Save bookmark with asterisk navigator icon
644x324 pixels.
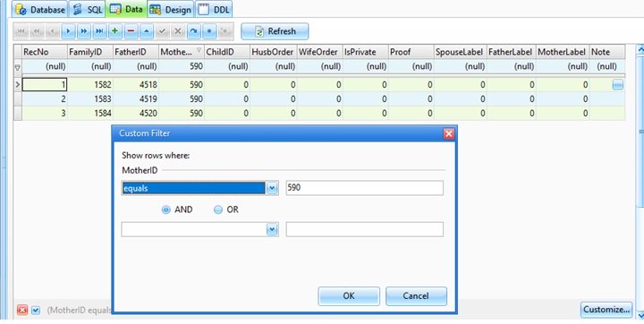click(209, 31)
